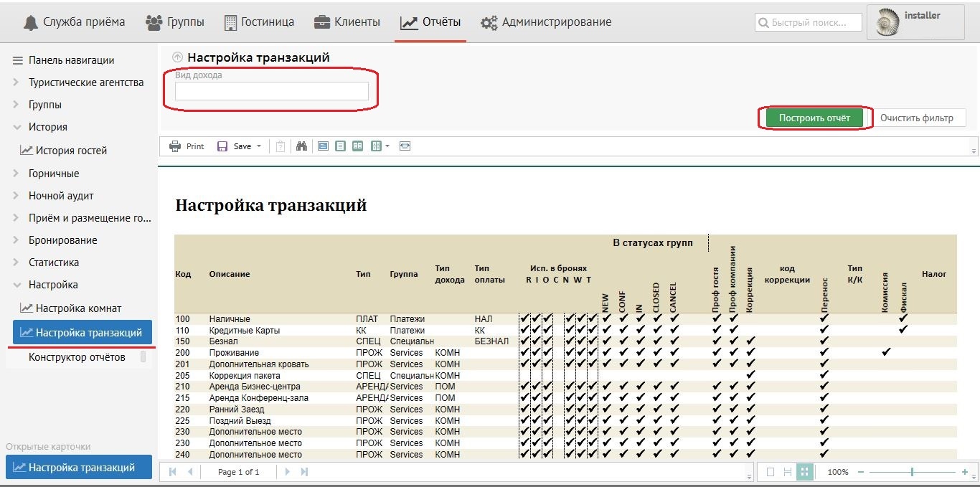Click the binoculars search icon
The width and height of the screenshot is (980, 487).
click(302, 146)
